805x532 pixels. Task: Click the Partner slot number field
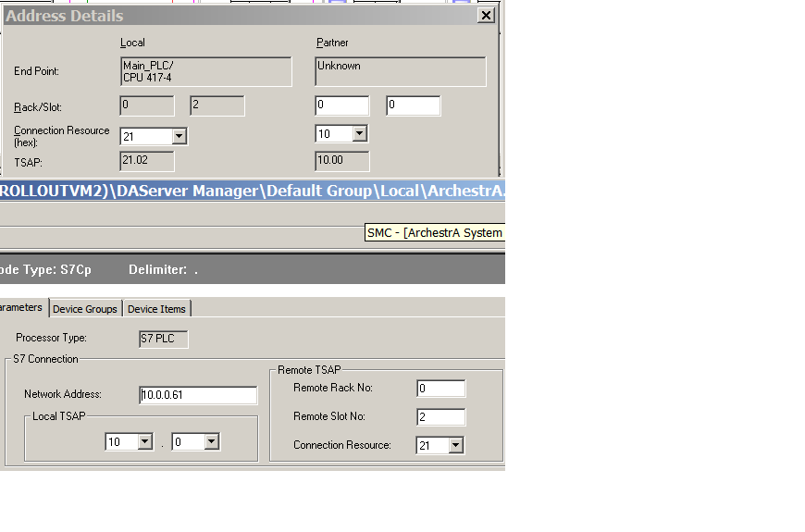pos(413,105)
